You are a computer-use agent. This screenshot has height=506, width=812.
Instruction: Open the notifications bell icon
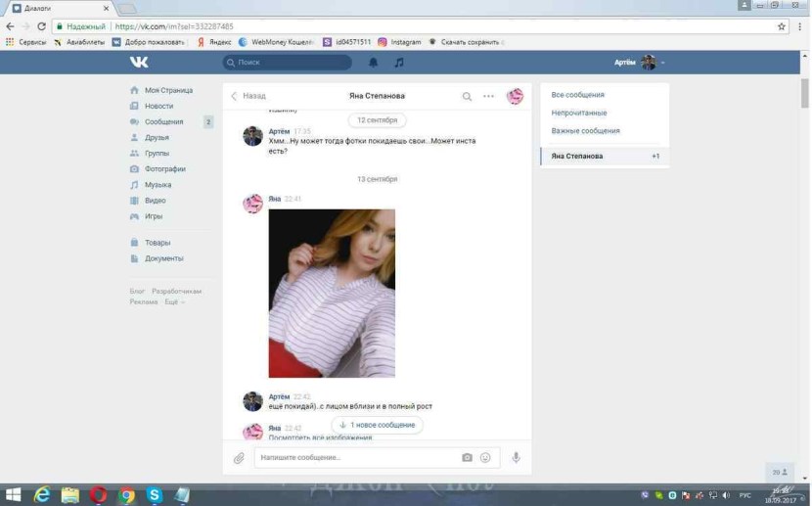(373, 63)
